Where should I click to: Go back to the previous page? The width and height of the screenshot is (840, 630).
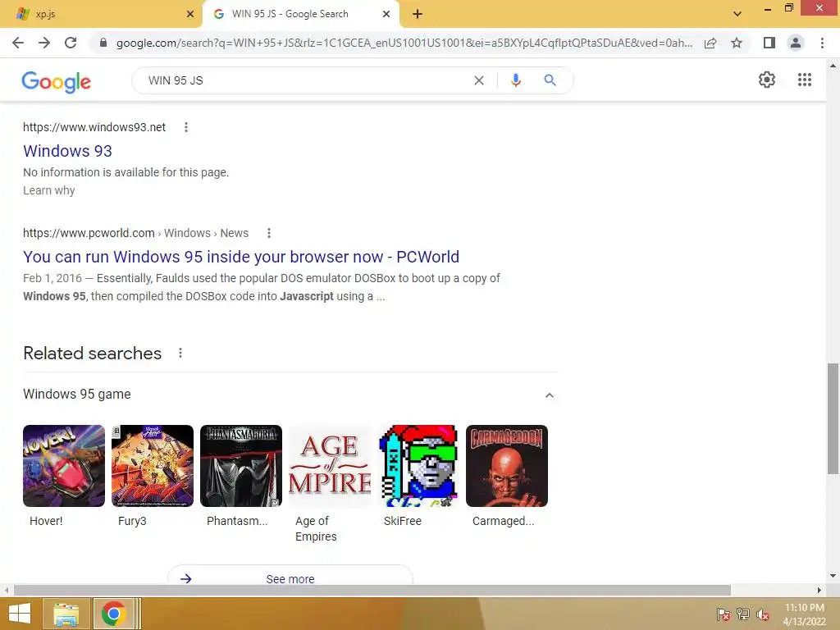(x=18, y=43)
